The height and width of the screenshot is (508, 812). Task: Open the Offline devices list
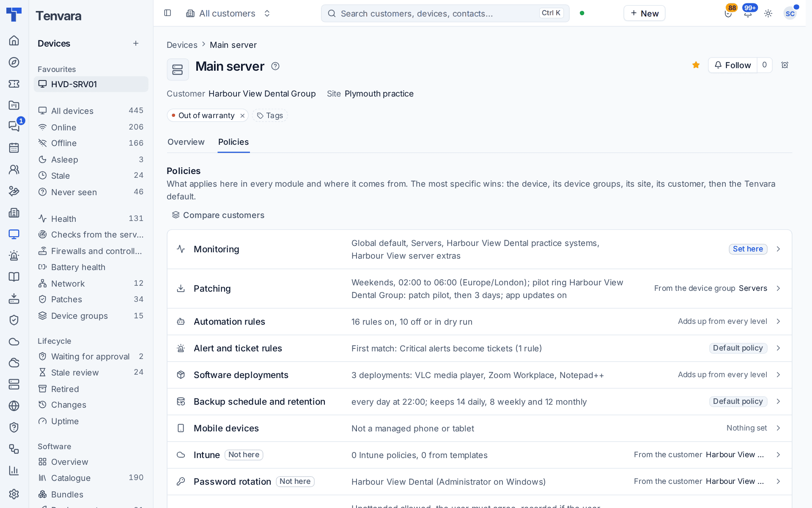coord(91,143)
